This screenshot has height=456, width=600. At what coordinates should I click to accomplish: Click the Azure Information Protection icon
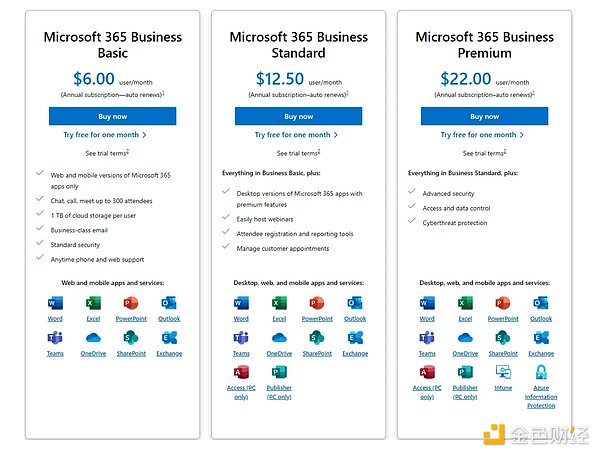(x=541, y=372)
